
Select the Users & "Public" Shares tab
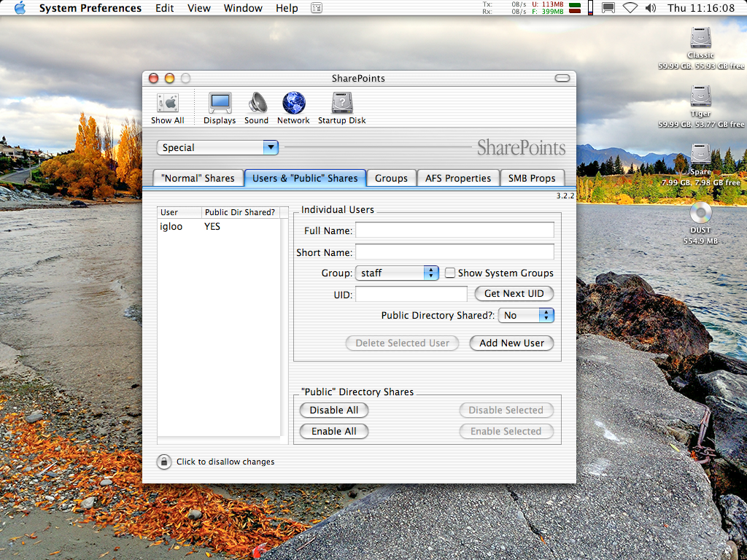tap(305, 178)
